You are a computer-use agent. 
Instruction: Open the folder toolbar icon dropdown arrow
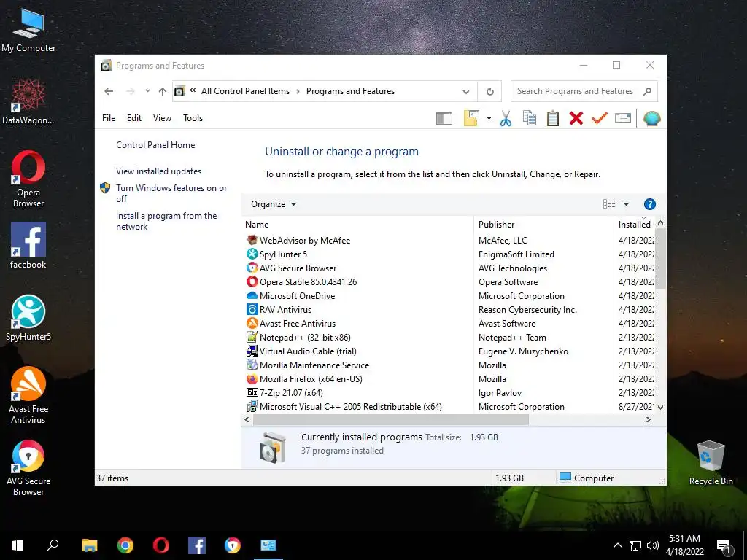click(489, 118)
